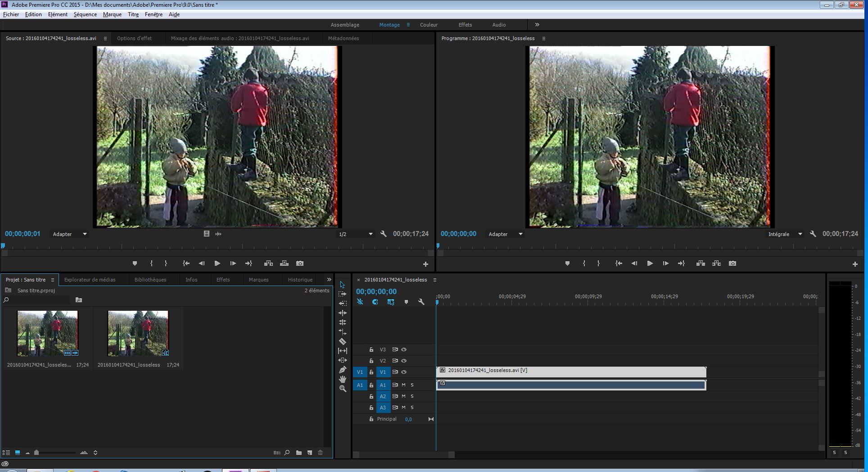Toggle Snap magnet icon in timeline

tap(375, 302)
